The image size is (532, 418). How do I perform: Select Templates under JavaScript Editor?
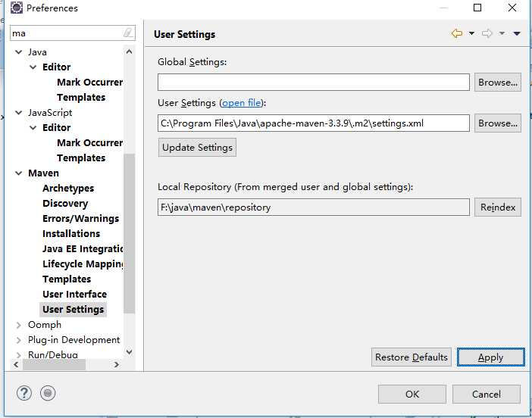click(x=81, y=158)
